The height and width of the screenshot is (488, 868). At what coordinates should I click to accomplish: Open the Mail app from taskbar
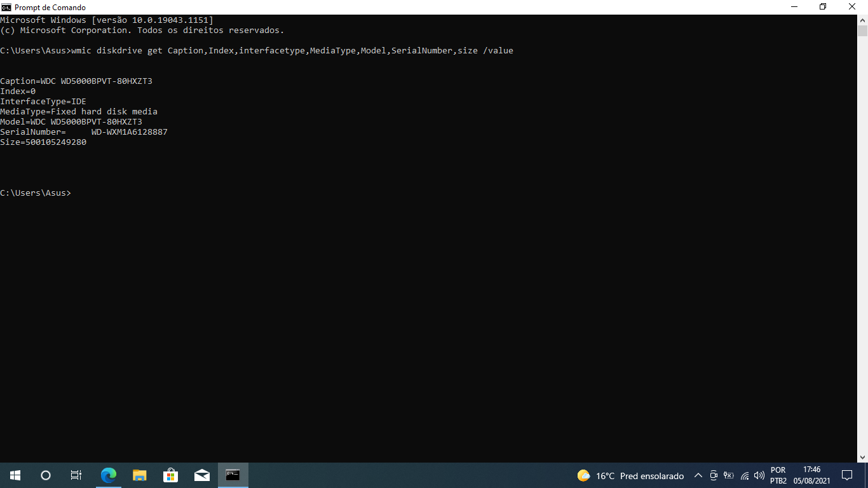(x=202, y=475)
